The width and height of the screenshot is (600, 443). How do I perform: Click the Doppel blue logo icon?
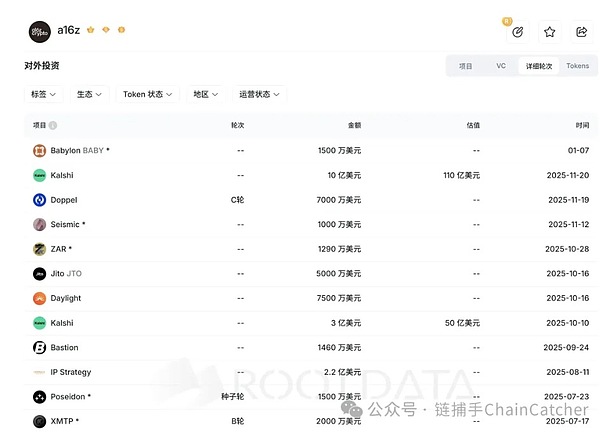tap(39, 199)
